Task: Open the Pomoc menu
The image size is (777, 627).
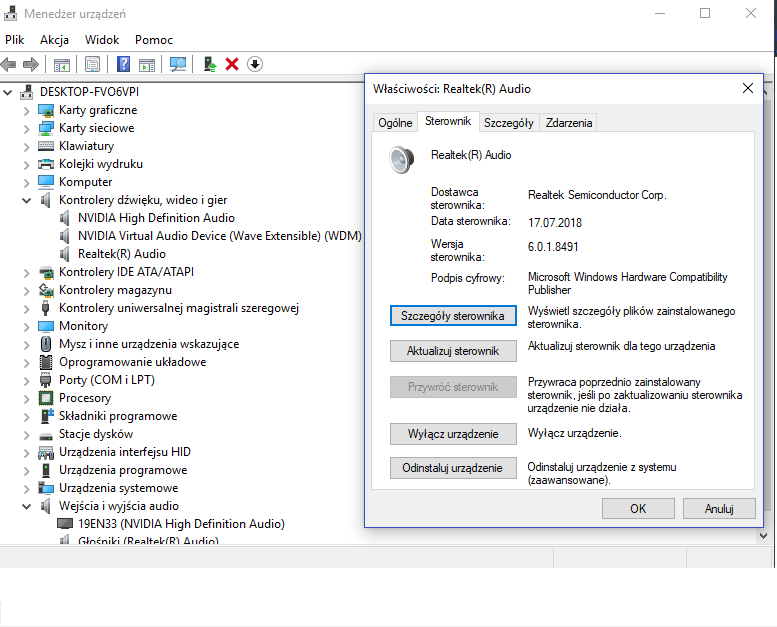Action: pyautogui.click(x=154, y=40)
